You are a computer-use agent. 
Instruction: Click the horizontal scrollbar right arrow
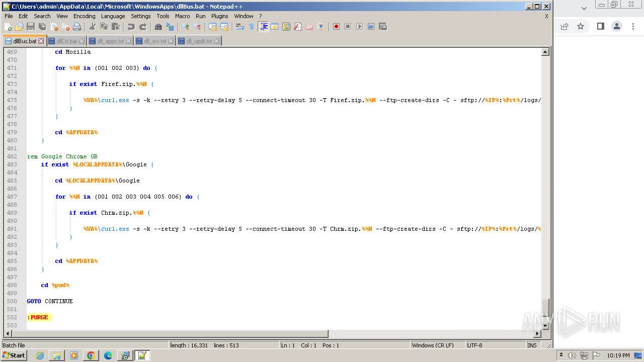[x=537, y=333]
